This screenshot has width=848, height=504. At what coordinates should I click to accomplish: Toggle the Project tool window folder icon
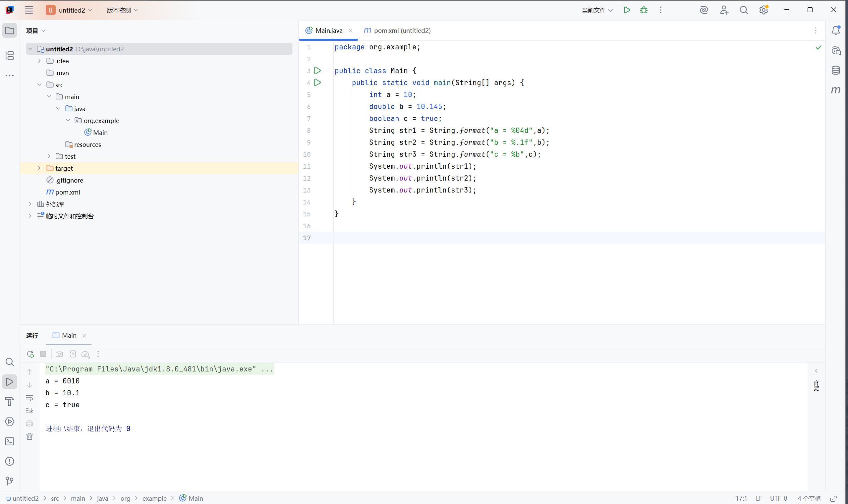(x=10, y=30)
